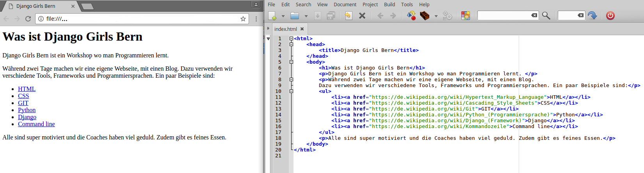Navigate back one location in Geany
This screenshot has width=644, height=173.
click(380, 16)
